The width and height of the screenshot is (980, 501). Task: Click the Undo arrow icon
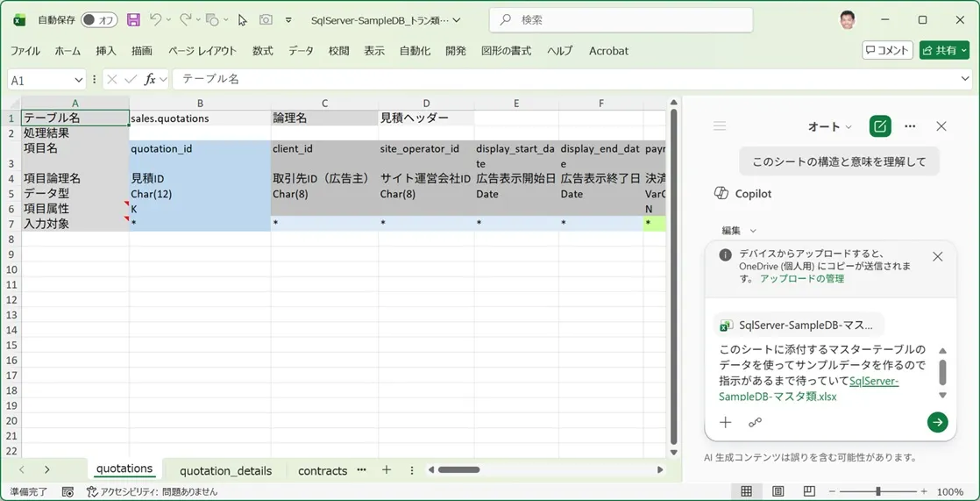[x=156, y=20]
